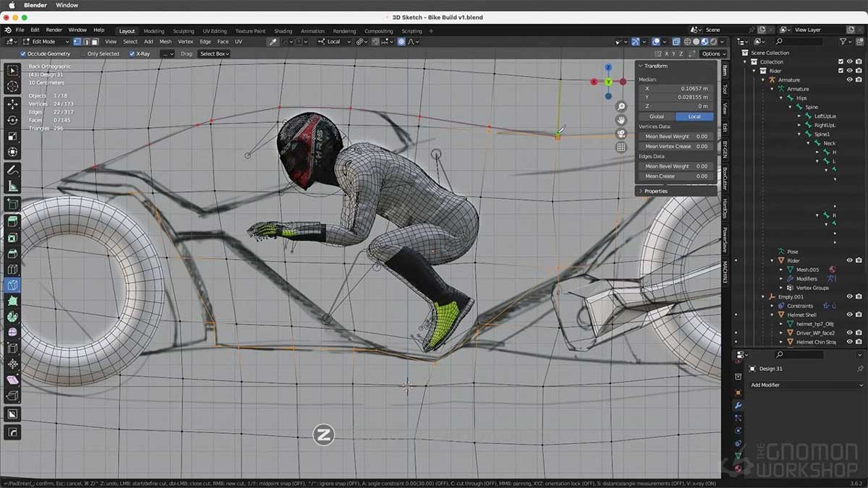Click the Mean Crease value field
868x488 pixels.
[680, 176]
